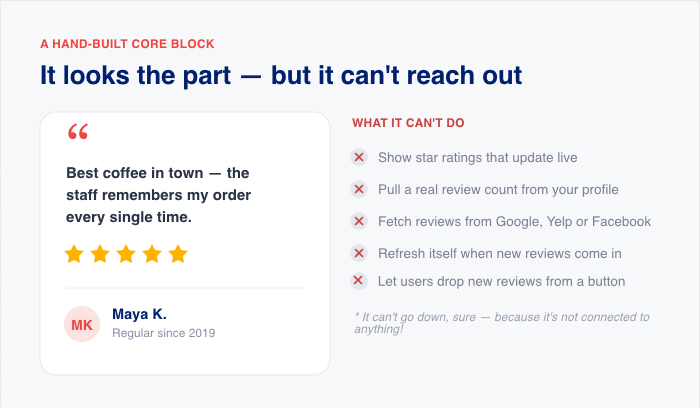Click the second gold star rating

[x=100, y=254]
